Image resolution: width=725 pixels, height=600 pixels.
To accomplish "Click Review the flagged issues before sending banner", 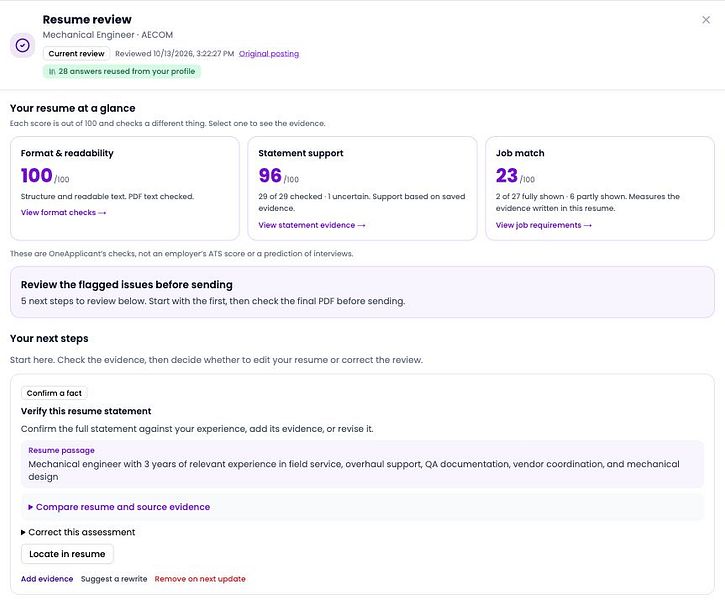I will point(362,292).
